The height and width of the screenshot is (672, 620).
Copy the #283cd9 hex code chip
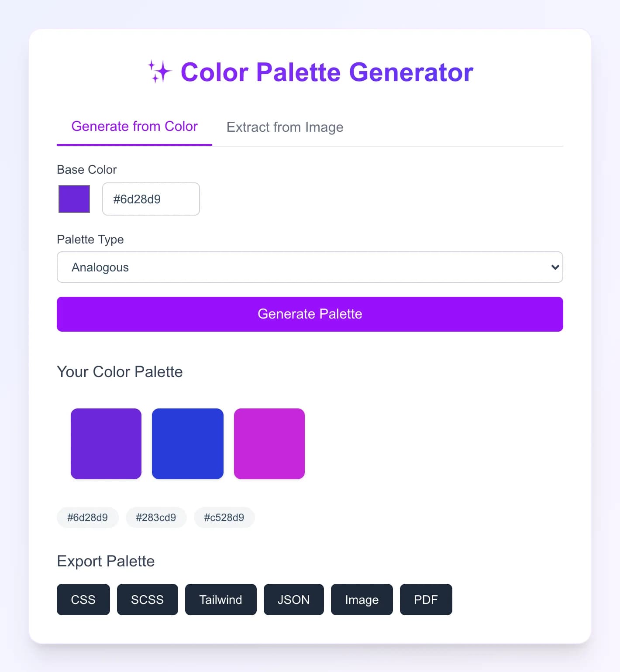coord(156,518)
